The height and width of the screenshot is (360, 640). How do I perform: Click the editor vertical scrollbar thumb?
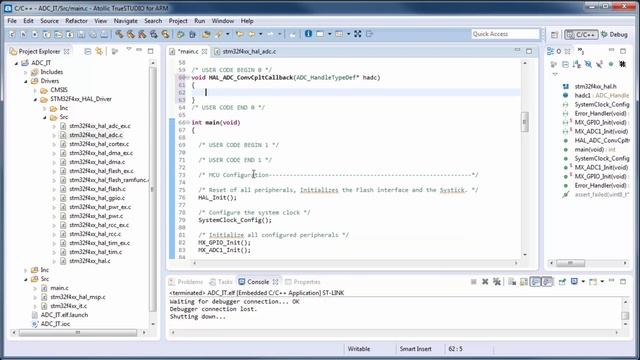(524, 122)
